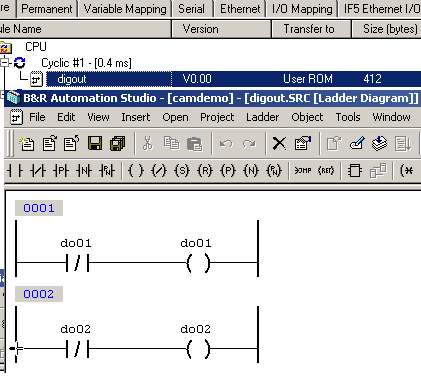Insert a normal coil ( )
Image resolution: width=421 pixels, height=384 pixels.
[136, 171]
